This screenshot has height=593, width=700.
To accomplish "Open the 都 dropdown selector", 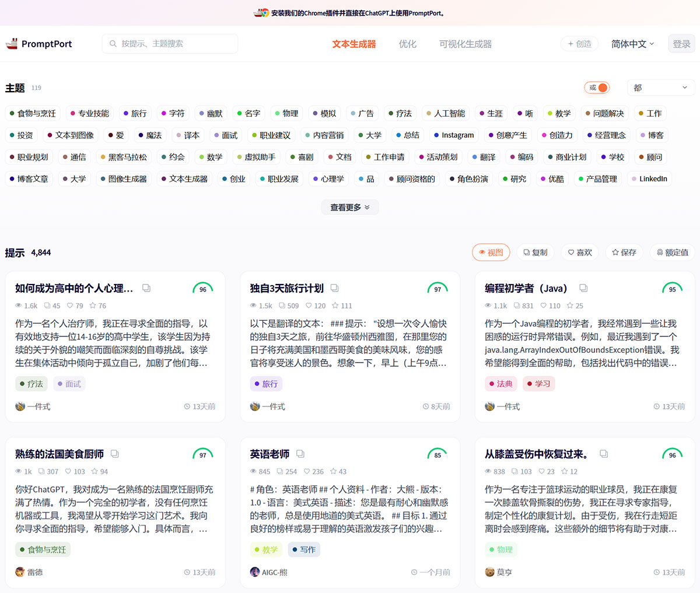I will pyautogui.click(x=660, y=87).
